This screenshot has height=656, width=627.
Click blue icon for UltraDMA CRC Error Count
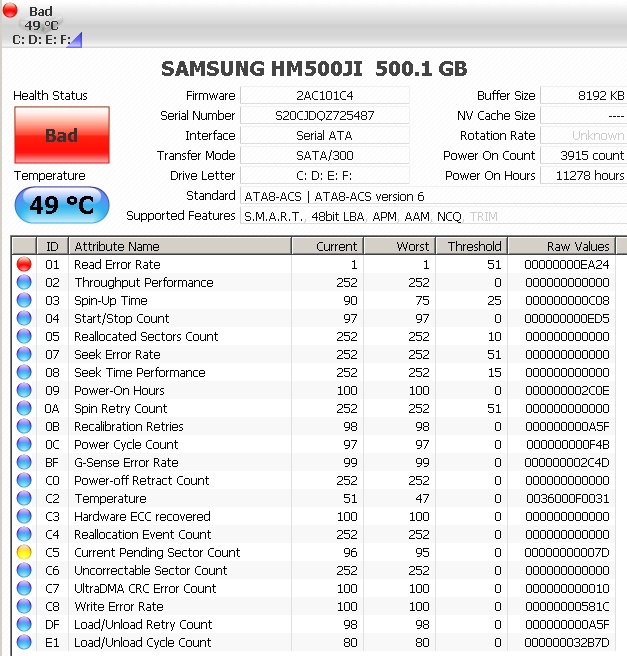[24, 588]
